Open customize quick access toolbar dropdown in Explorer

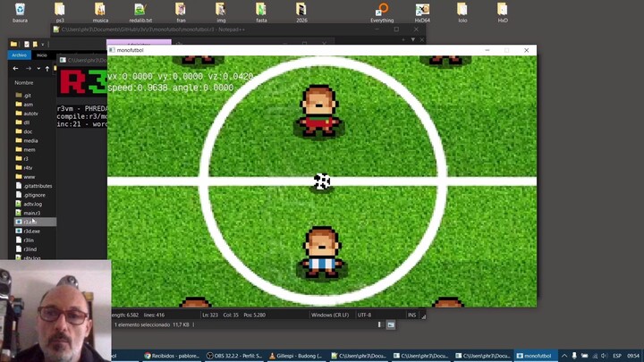click(42, 45)
